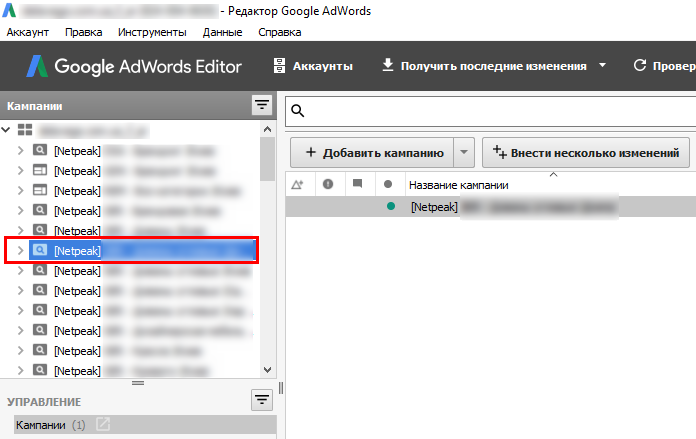The height and width of the screenshot is (439, 696).
Task: Sort by status dot column header
Action: pos(388,184)
